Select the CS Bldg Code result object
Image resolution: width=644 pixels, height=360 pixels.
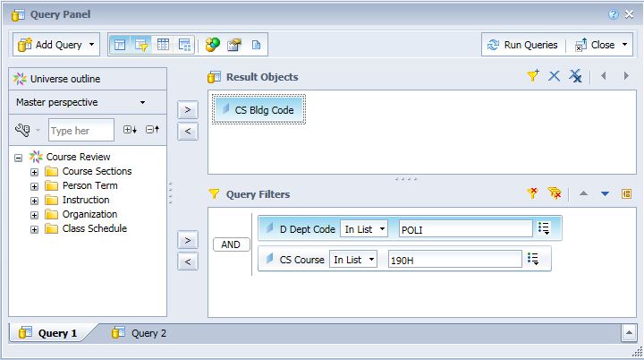pos(258,109)
